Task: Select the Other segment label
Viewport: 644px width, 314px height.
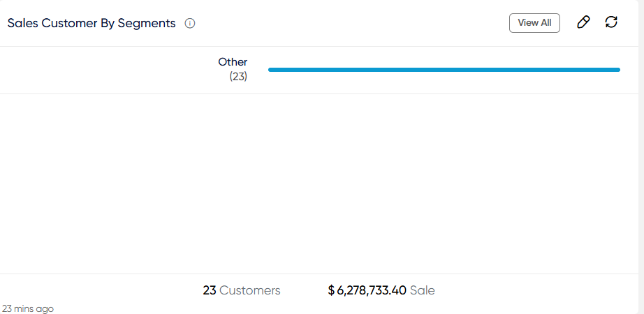Action: click(x=233, y=62)
